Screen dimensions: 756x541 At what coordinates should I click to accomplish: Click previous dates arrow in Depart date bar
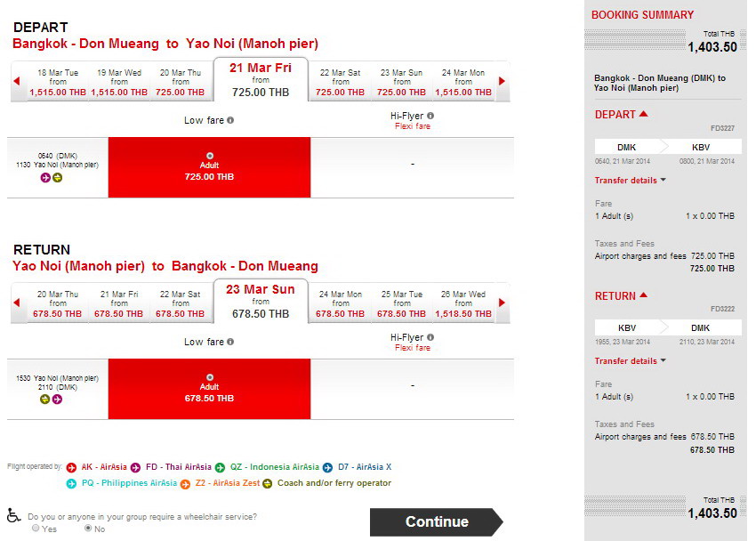tap(16, 82)
